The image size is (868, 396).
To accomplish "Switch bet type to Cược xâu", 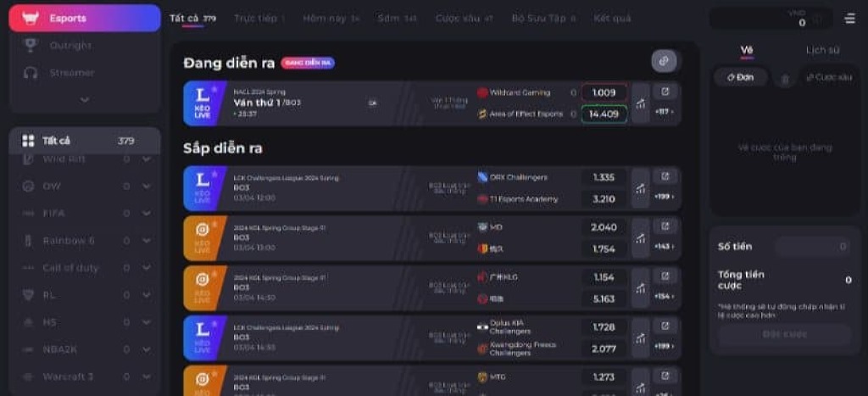I will tap(829, 77).
